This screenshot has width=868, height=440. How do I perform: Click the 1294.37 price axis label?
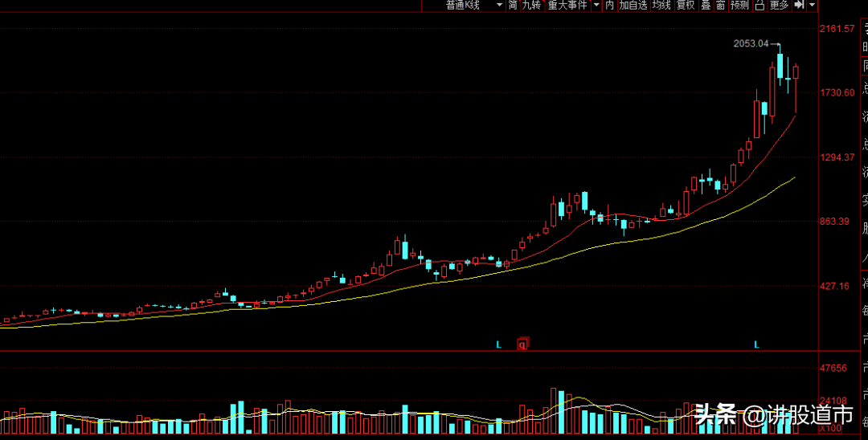click(838, 157)
